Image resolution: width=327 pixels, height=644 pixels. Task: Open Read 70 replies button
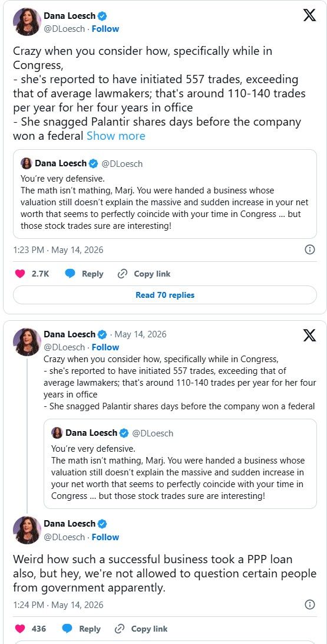click(165, 295)
